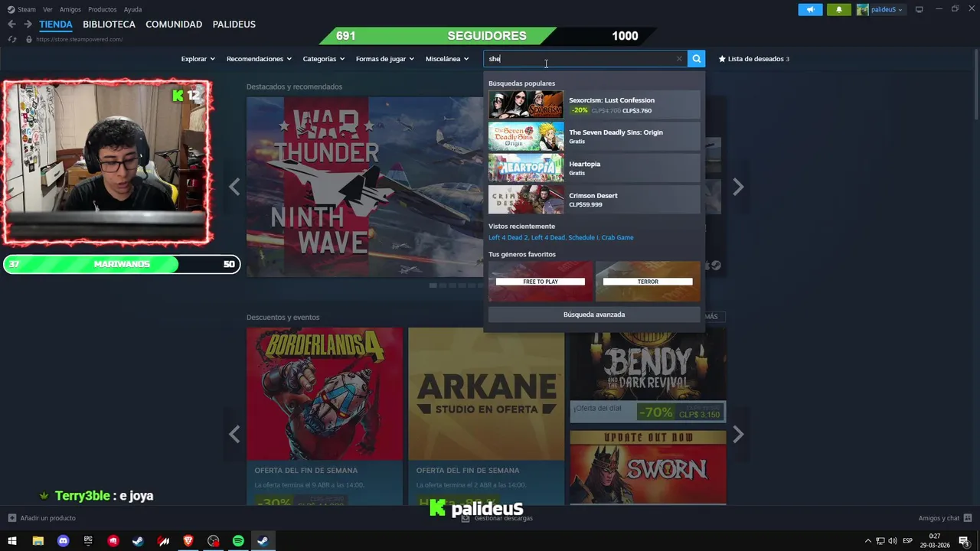Open Discord from the taskbar
This screenshot has height=551, width=980.
[63, 541]
